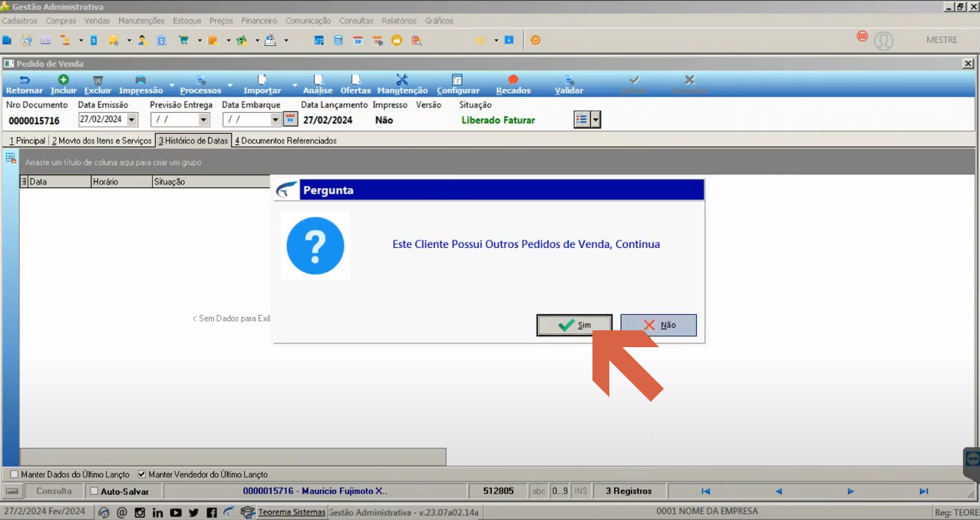Open the Previsão Entrega dropdown arrow
Viewport: 980px width, 520px height.
click(203, 120)
